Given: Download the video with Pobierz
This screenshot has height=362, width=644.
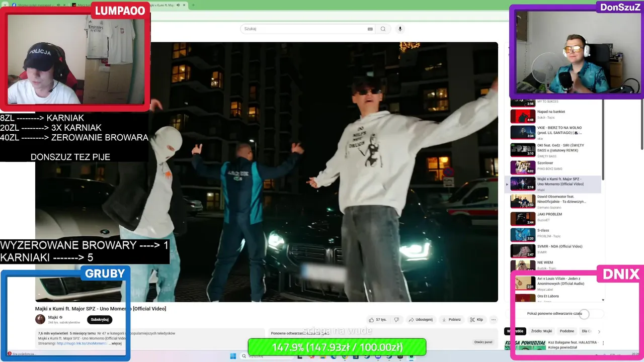Looking at the screenshot, I should tap(451, 320).
